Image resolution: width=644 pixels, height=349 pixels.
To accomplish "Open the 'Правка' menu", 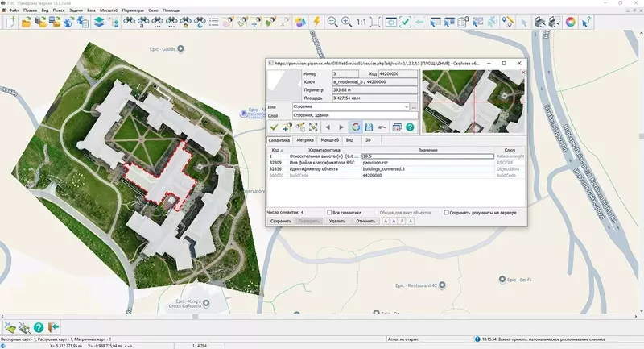I will click(x=30, y=10).
